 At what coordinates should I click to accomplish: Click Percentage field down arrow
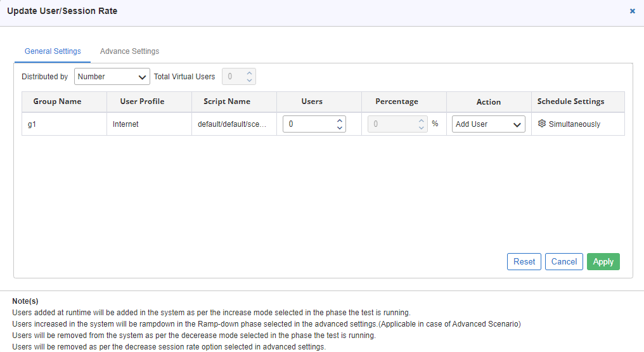(422, 127)
